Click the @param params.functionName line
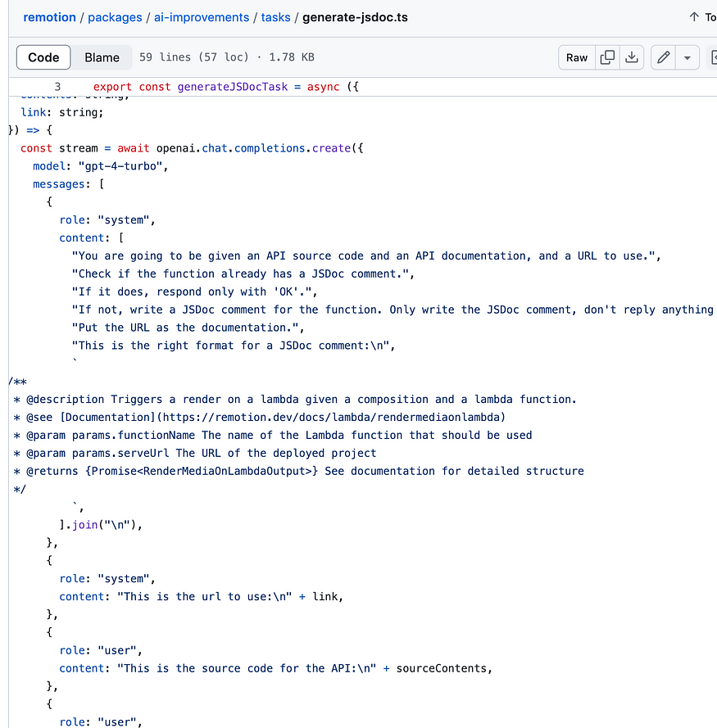The width and height of the screenshot is (717, 728). pos(272,435)
